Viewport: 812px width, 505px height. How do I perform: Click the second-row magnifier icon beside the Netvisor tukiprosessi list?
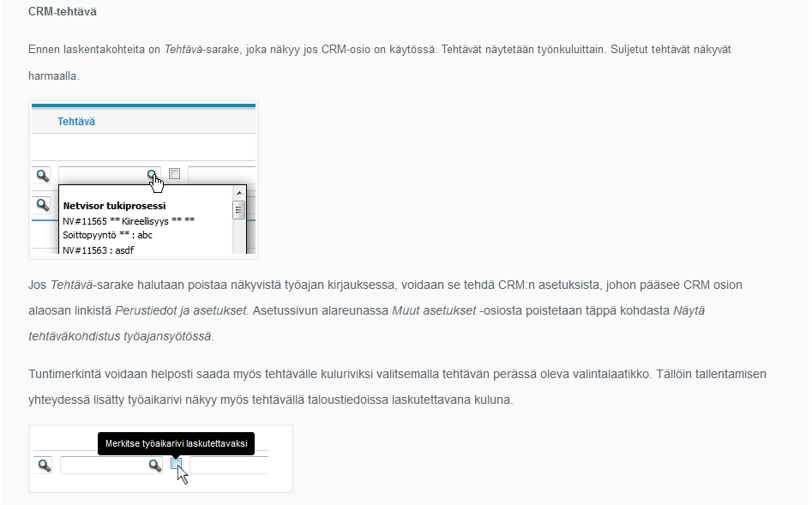43,205
